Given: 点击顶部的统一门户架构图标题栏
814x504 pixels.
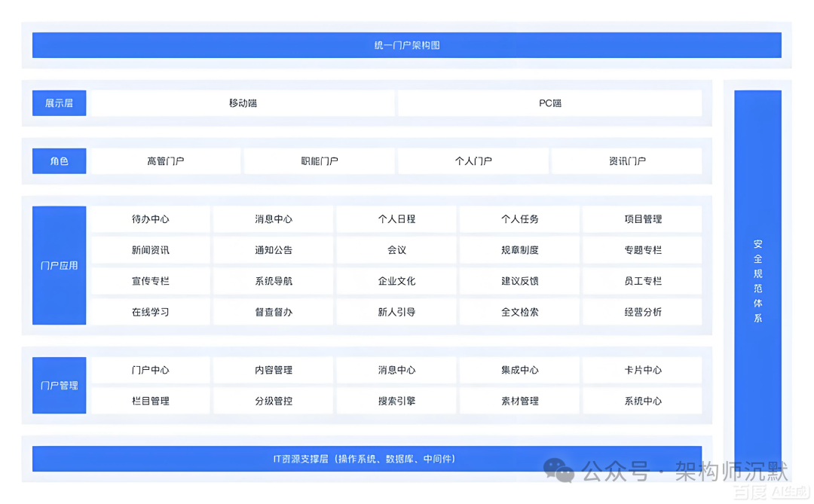Looking at the screenshot, I should coord(406,45).
